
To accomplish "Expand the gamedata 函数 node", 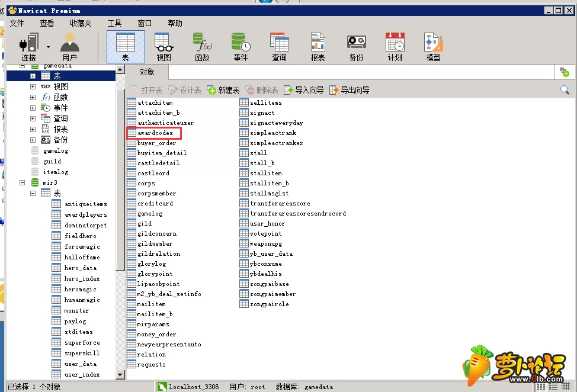I will point(33,98).
